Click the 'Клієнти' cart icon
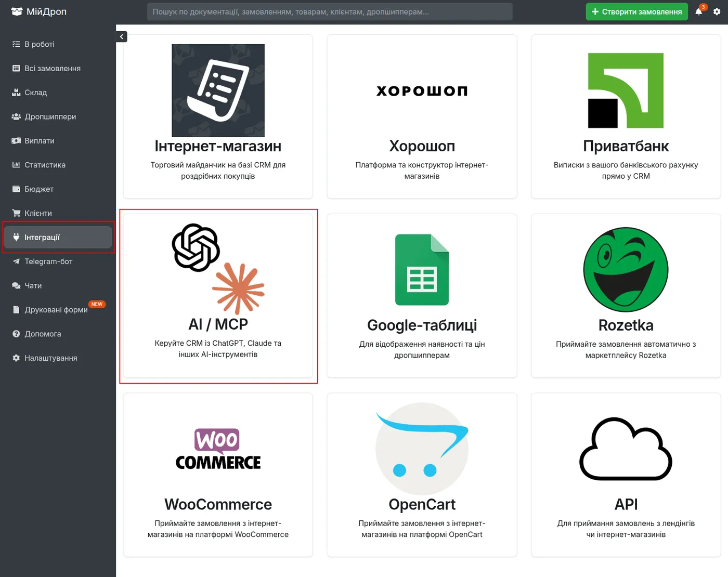The image size is (728, 577). pyautogui.click(x=16, y=213)
